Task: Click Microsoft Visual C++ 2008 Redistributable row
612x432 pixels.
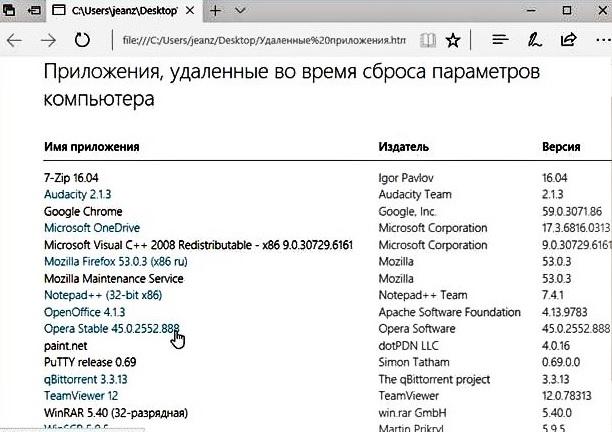Action: (198, 245)
